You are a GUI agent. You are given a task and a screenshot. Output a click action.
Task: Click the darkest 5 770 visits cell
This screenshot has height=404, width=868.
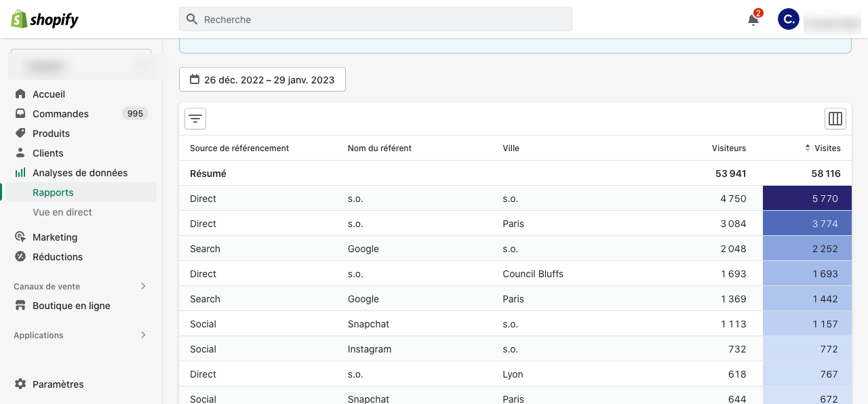click(807, 199)
